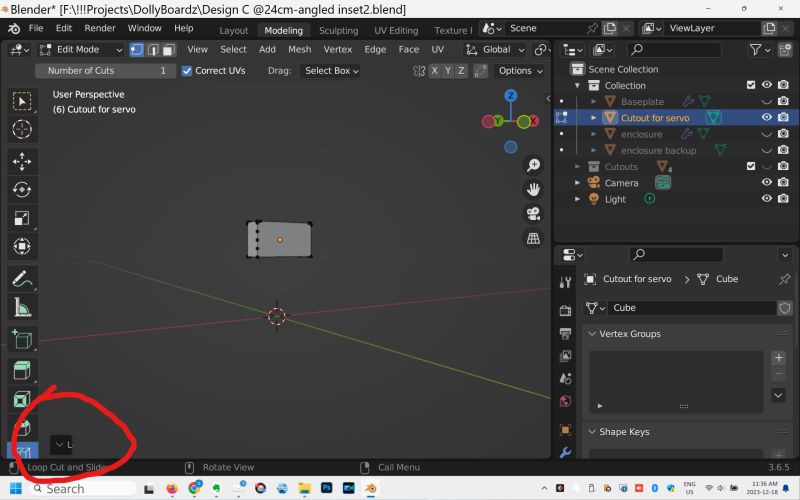Toggle X axis mirror
The width and height of the screenshot is (800, 500).
pos(434,71)
